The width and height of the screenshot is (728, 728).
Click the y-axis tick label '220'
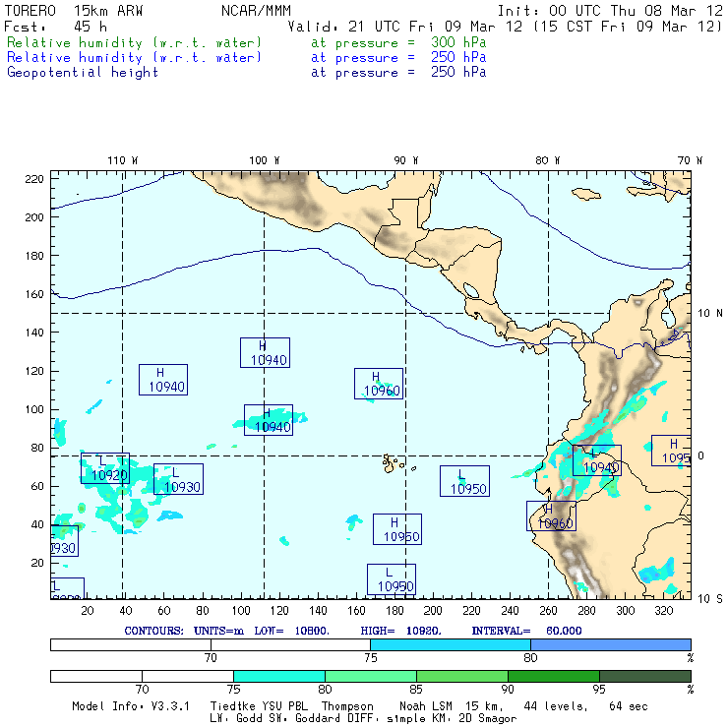pos(34,179)
